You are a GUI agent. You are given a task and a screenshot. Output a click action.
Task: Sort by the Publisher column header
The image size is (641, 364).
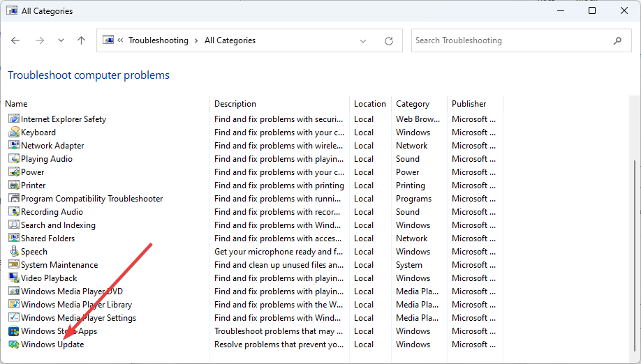(469, 104)
